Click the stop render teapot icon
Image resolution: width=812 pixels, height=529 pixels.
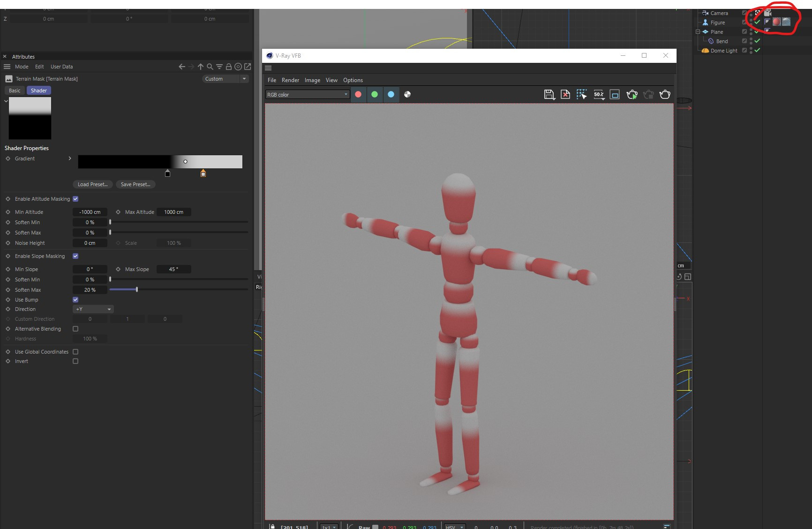[x=648, y=94]
